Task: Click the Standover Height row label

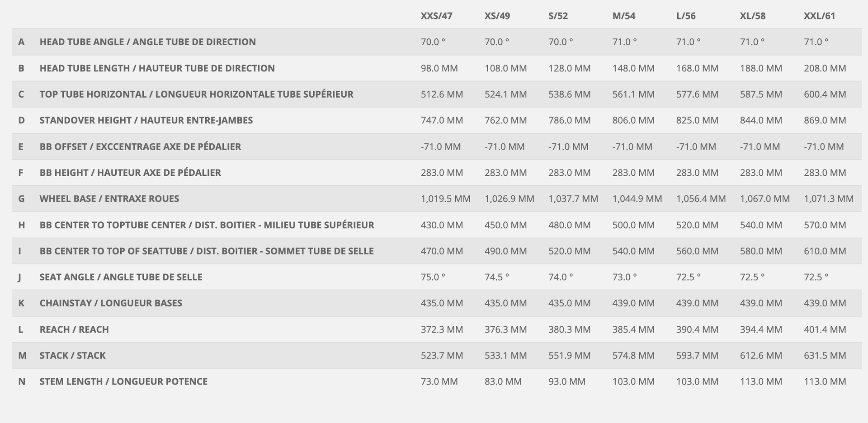Action: coord(146,120)
